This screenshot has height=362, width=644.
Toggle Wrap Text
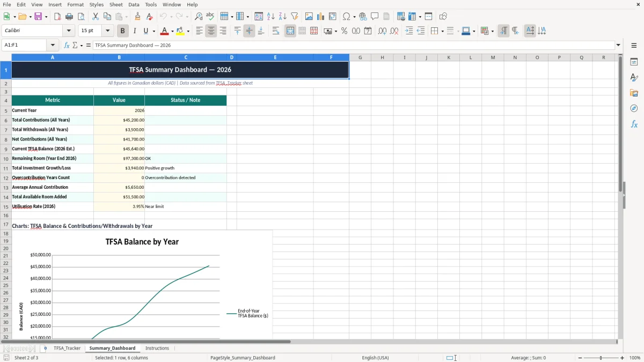[276, 31]
